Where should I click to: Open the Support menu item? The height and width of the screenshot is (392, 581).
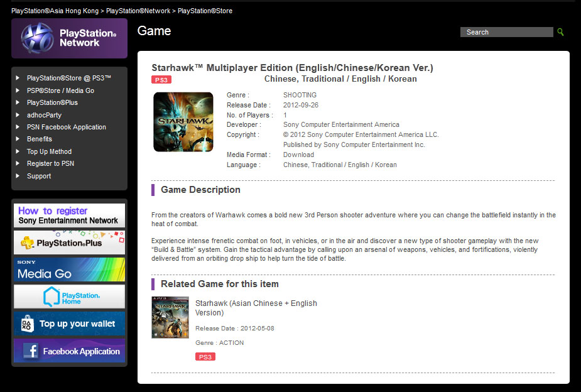tap(39, 176)
